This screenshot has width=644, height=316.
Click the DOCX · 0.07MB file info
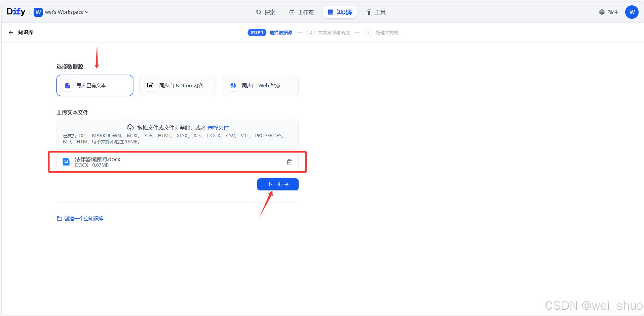tap(92, 165)
